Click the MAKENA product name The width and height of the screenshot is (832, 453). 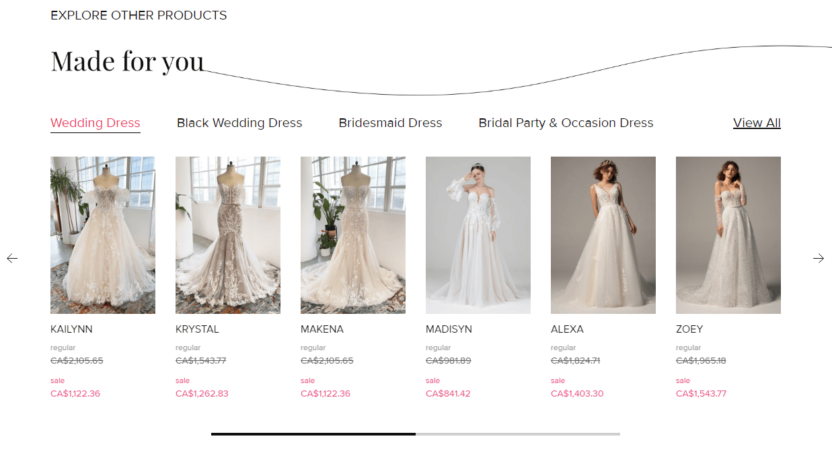[x=322, y=329]
